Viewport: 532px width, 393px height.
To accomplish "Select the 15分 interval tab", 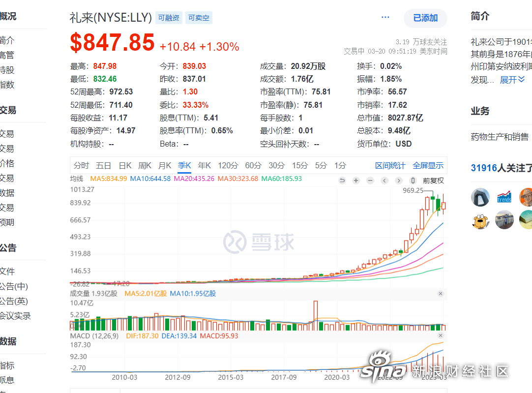I will click(300, 166).
